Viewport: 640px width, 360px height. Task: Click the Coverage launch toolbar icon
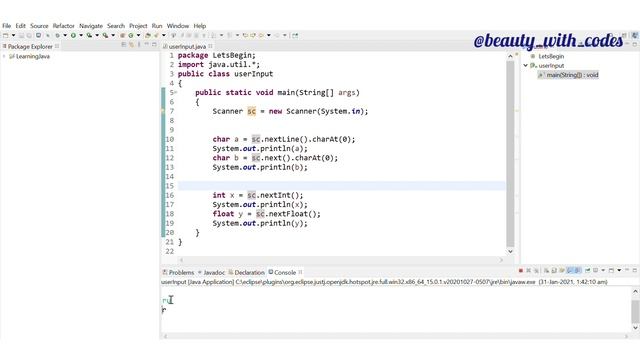(89, 36)
